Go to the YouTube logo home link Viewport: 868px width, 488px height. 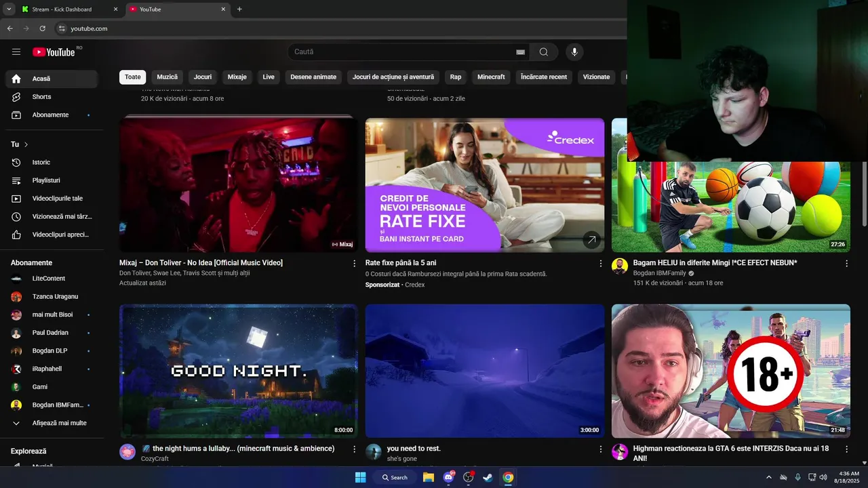[54, 52]
